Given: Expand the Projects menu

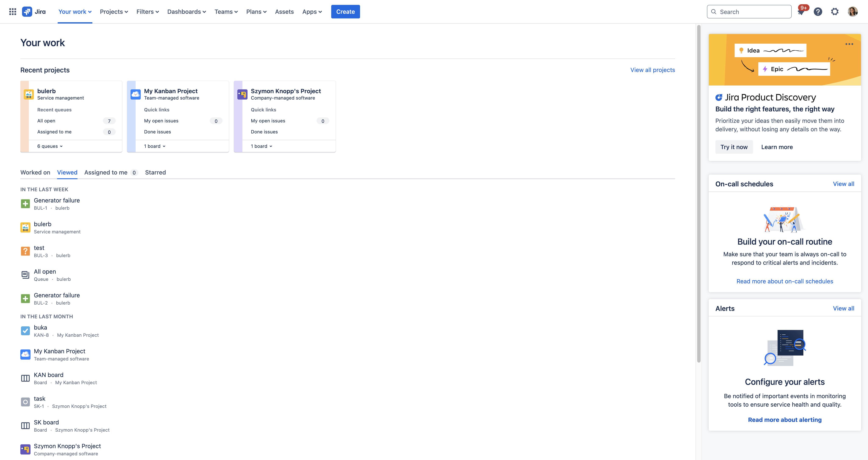Looking at the screenshot, I should [x=114, y=12].
